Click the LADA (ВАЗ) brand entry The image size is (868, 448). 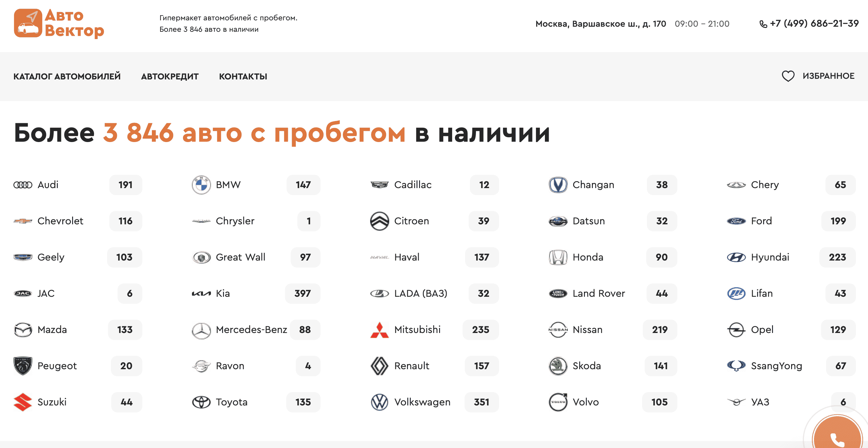421,294
